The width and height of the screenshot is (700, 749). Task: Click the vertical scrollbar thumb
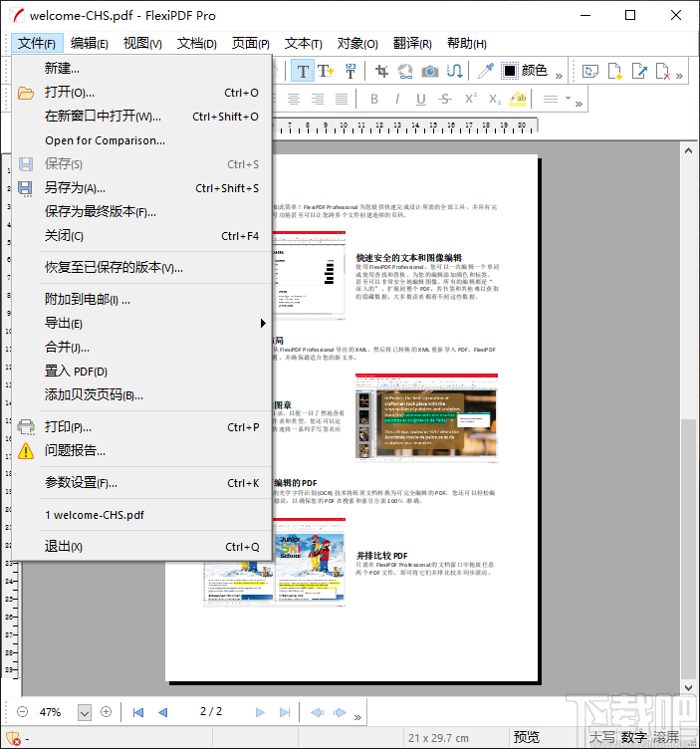click(x=688, y=549)
